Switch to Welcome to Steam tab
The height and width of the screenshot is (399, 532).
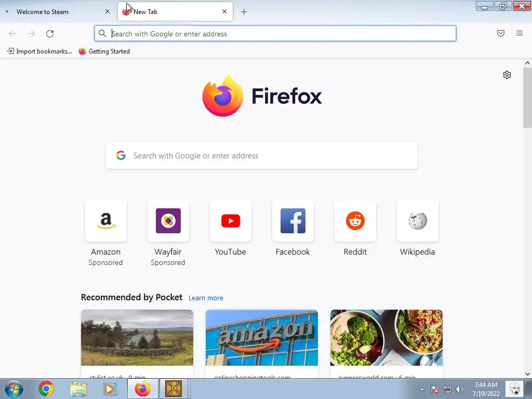tap(58, 11)
